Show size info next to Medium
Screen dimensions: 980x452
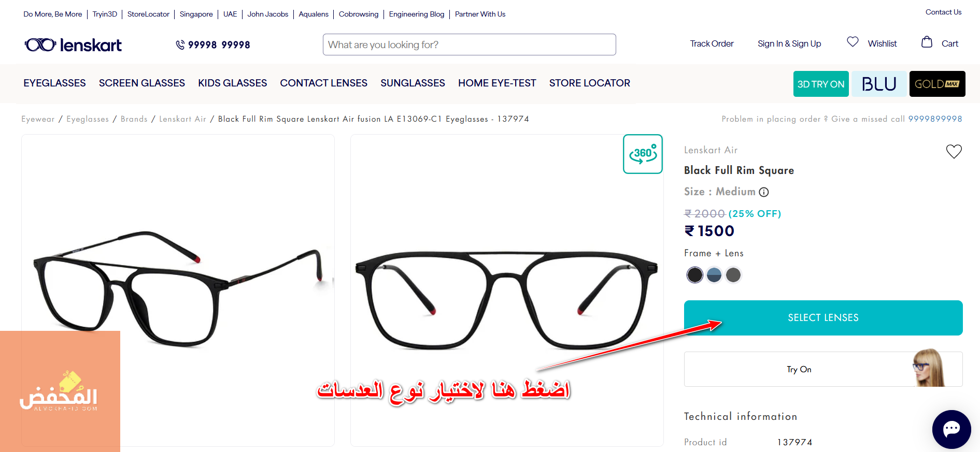764,192
